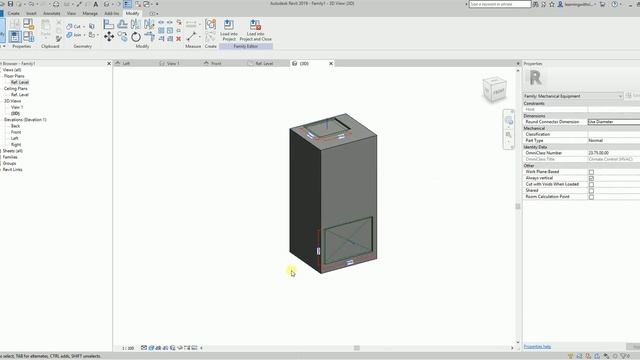The image size is (640, 360).
Task: Click the Align tool in Modify panel
Action: point(109,24)
